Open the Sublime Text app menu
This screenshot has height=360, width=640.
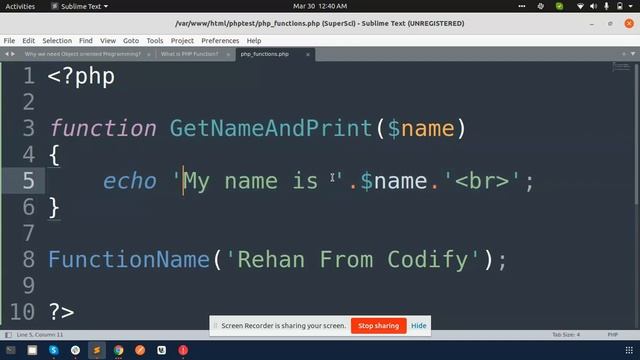pyautogui.click(x=80, y=6)
